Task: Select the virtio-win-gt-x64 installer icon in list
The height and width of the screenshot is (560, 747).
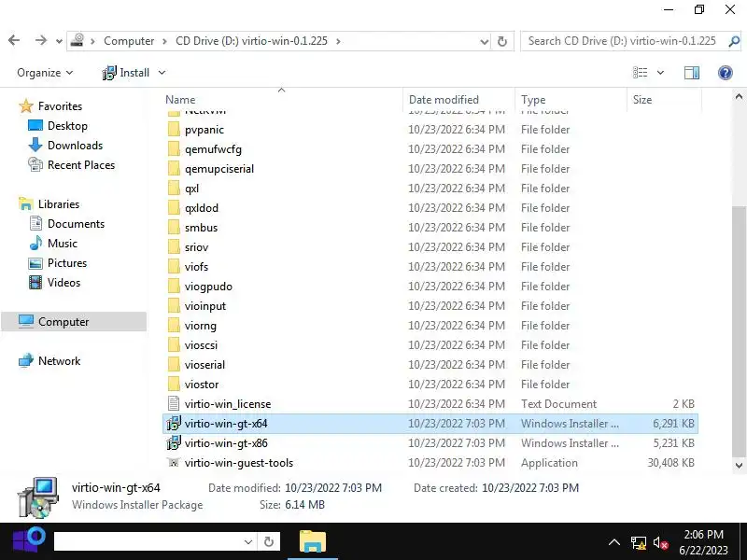Action: [x=174, y=424]
